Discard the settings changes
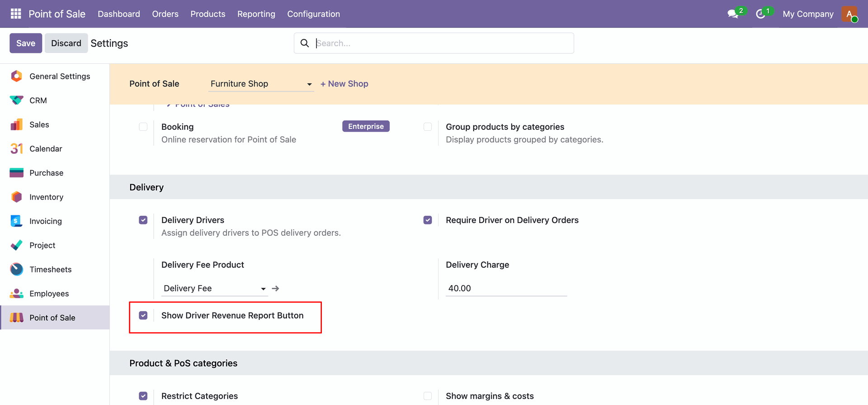 click(66, 43)
